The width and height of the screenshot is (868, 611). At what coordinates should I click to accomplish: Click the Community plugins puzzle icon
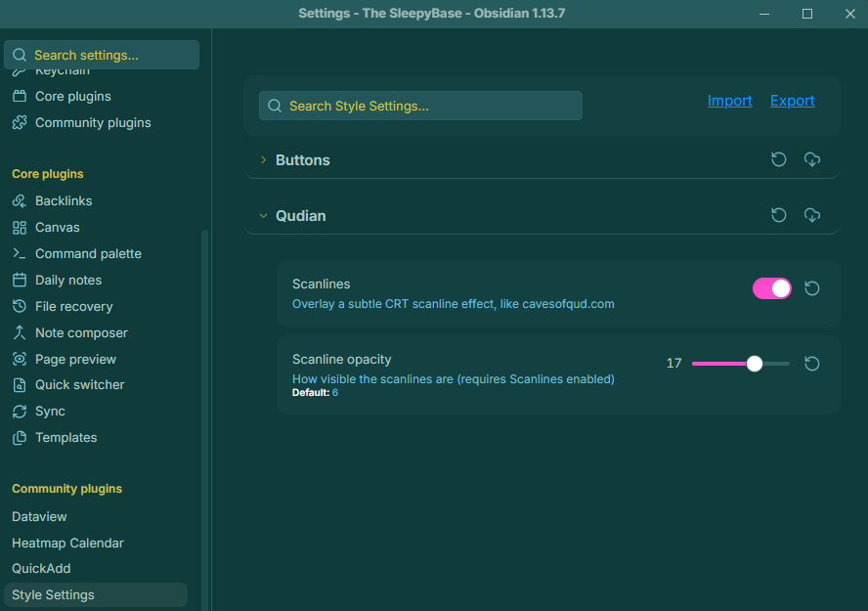[20, 122]
